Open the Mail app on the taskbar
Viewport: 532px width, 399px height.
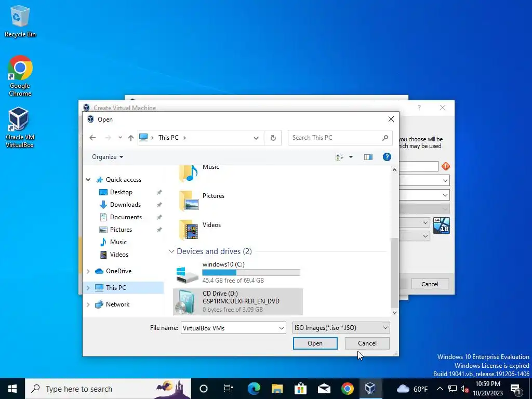coord(324,389)
